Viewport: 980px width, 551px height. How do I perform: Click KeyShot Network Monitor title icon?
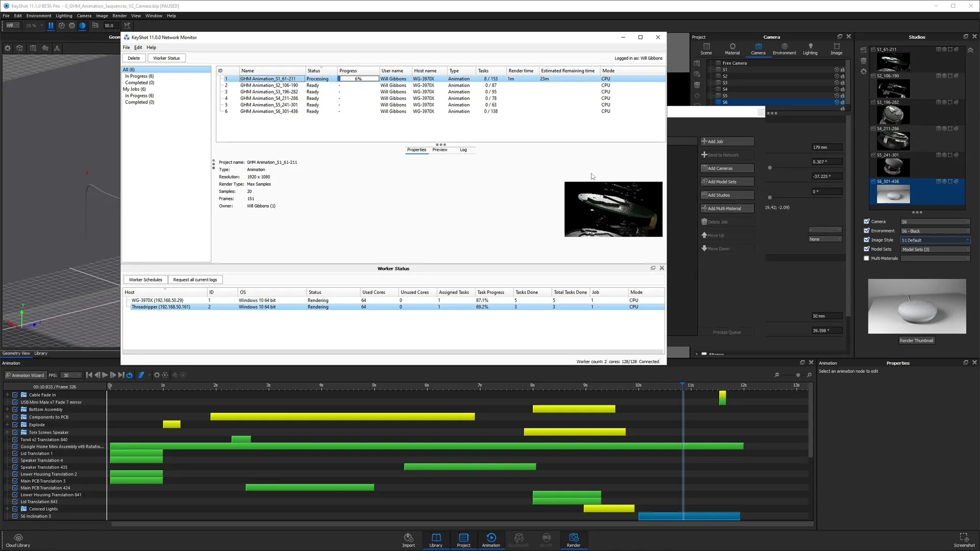pyautogui.click(x=127, y=37)
